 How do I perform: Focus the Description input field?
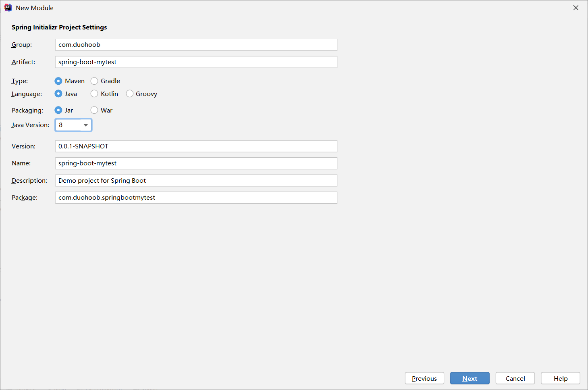196,181
